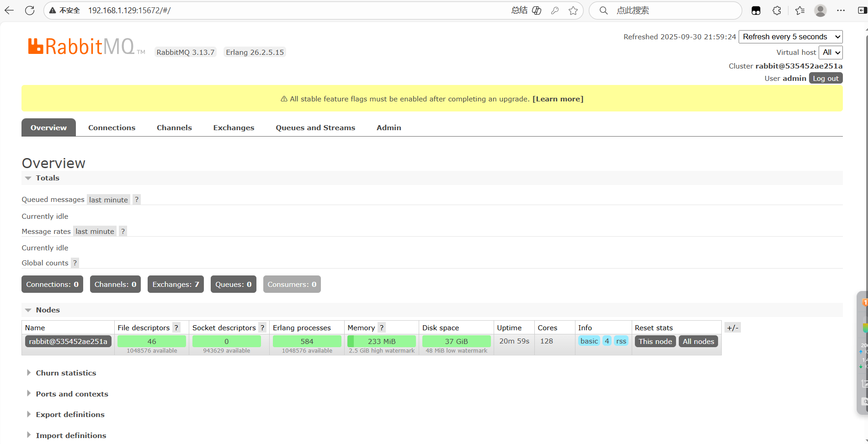Click the 4 info tag
The image size is (868, 444).
607,341
